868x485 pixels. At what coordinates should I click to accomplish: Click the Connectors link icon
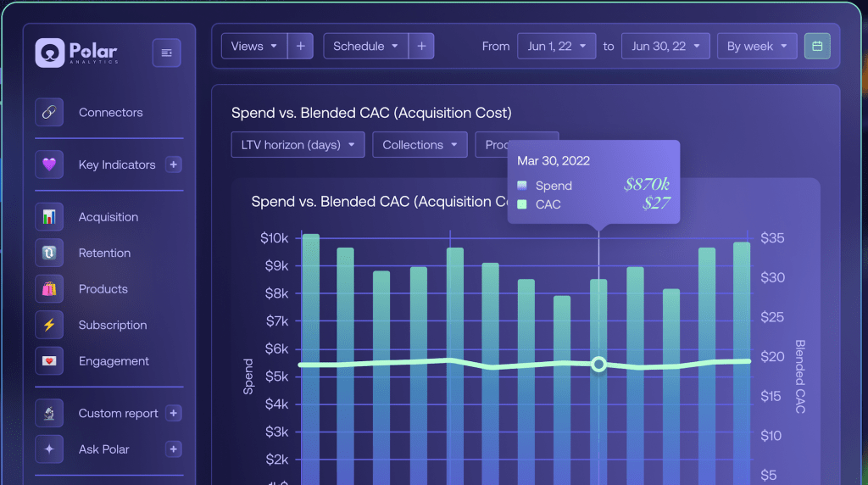(x=49, y=113)
